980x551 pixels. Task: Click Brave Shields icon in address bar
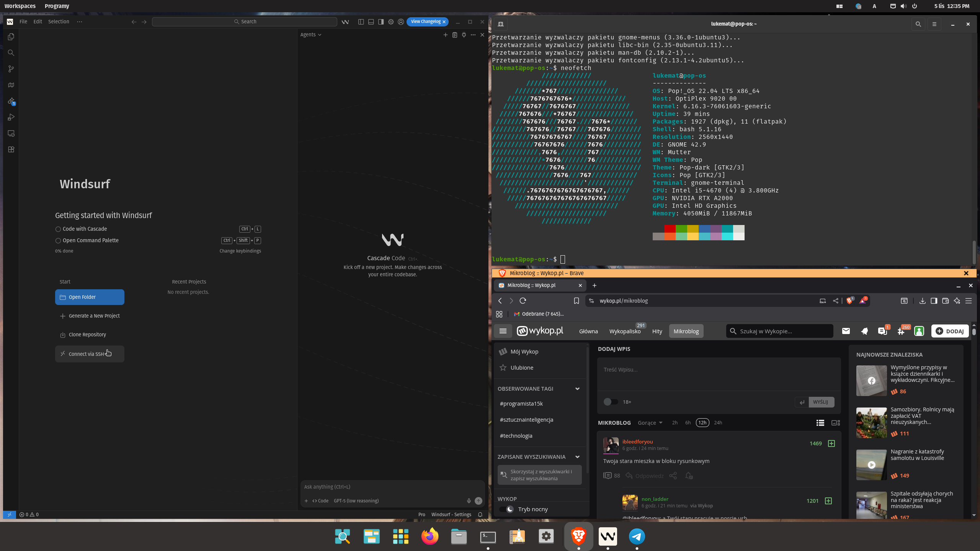pyautogui.click(x=849, y=301)
